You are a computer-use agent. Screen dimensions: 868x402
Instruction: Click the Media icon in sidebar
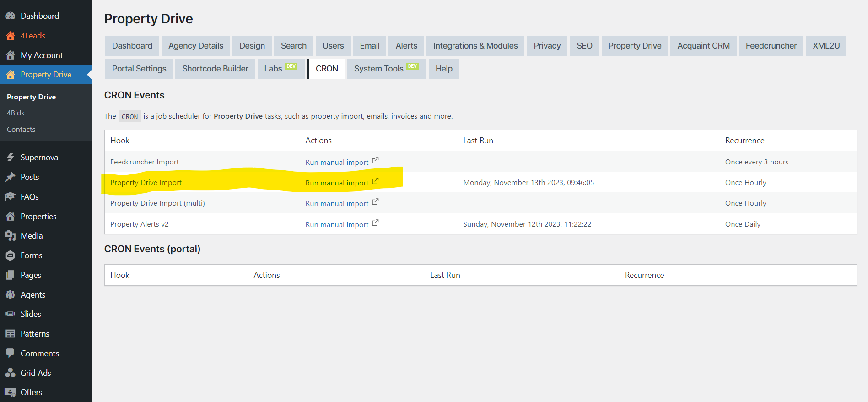[10, 236]
